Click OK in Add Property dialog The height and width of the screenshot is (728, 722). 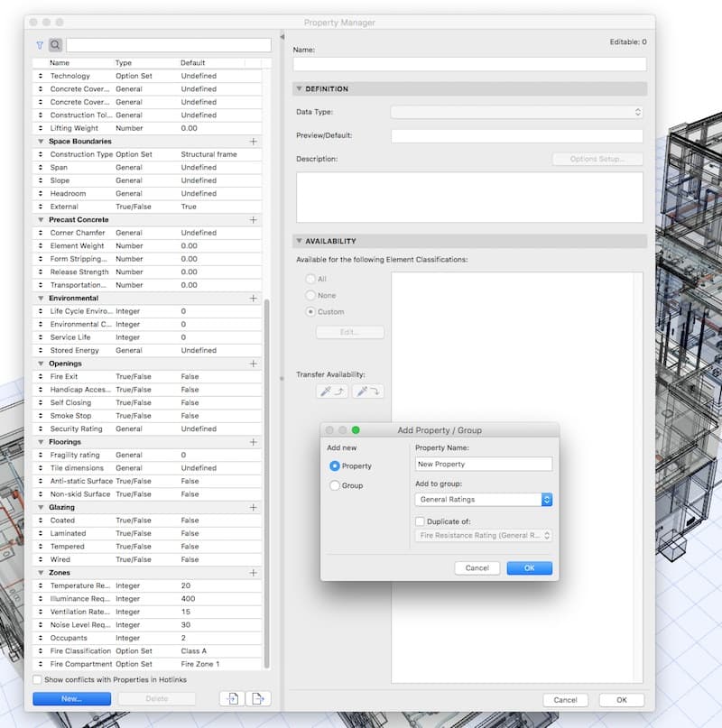pos(530,567)
